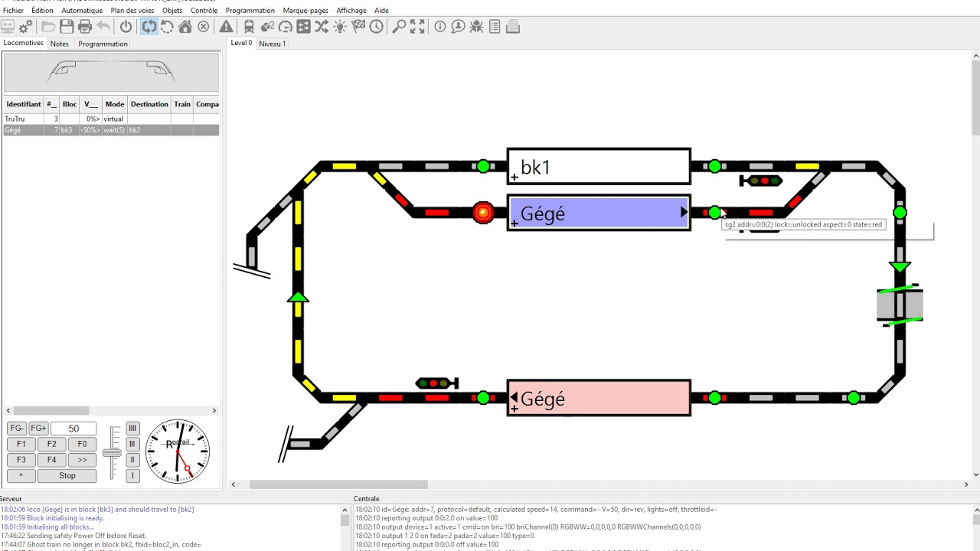Click the speed value field showing 50
The width and height of the screenshot is (980, 551).
tap(73, 429)
